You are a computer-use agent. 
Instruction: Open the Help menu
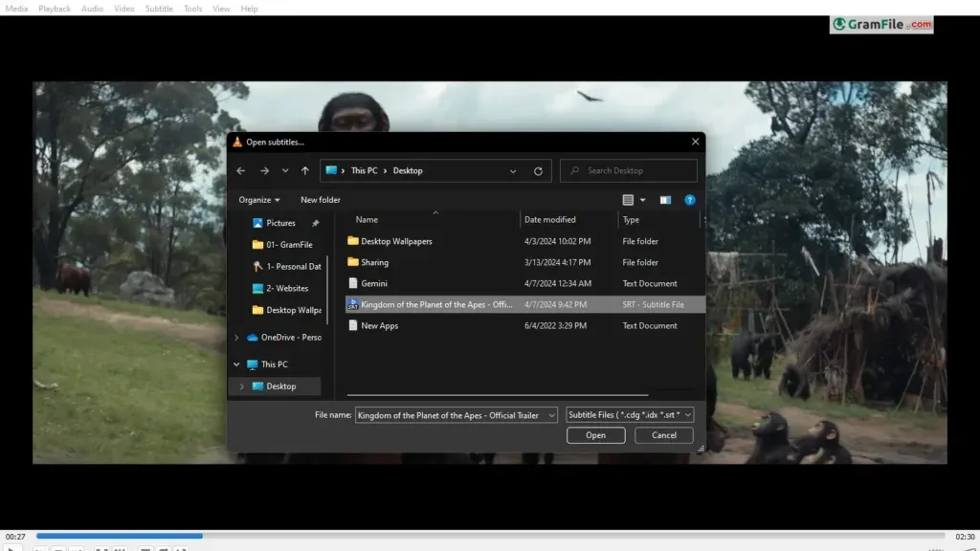point(249,9)
